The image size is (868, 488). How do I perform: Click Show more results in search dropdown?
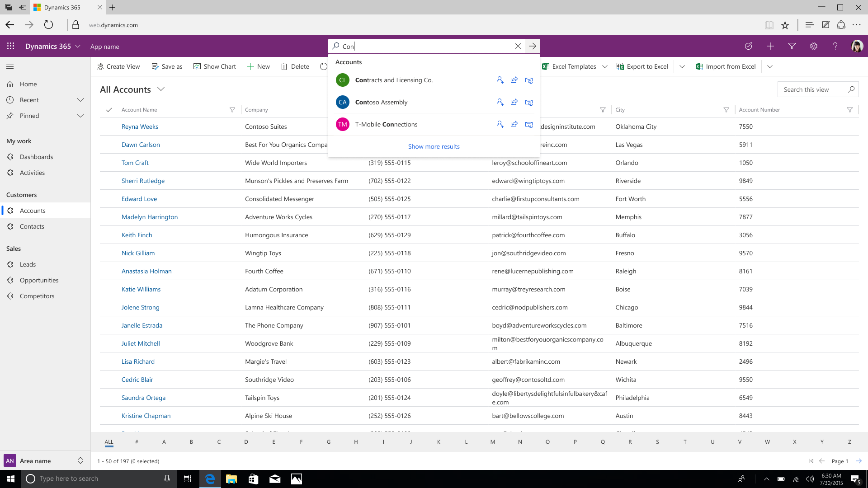click(x=434, y=146)
